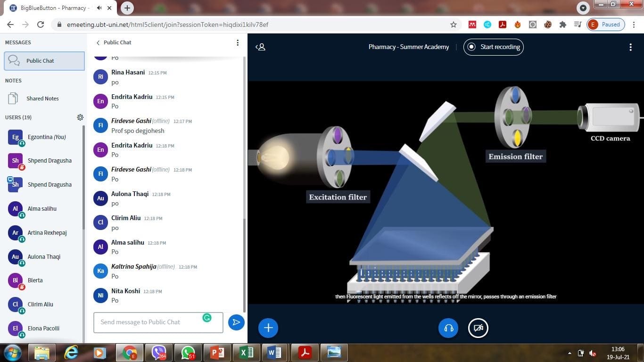The width and height of the screenshot is (644, 362).
Task: Bookmark page with the star icon
Action: (x=454, y=25)
